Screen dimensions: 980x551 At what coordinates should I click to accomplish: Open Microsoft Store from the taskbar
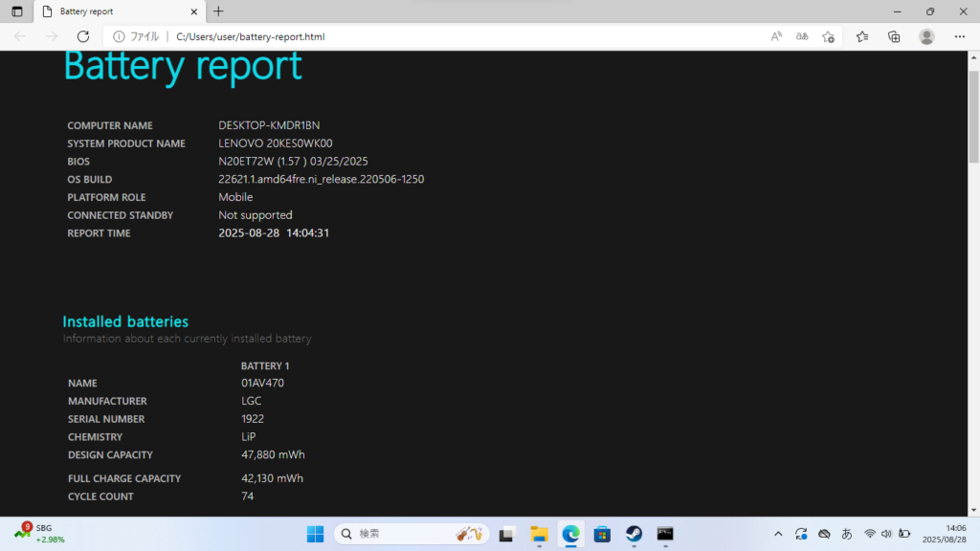point(602,534)
